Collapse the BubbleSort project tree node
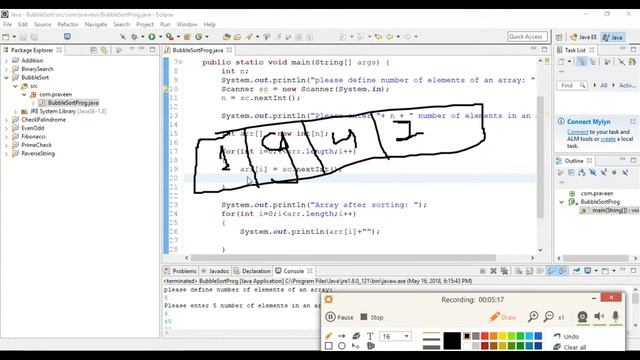The image size is (640, 360). coord(6,78)
